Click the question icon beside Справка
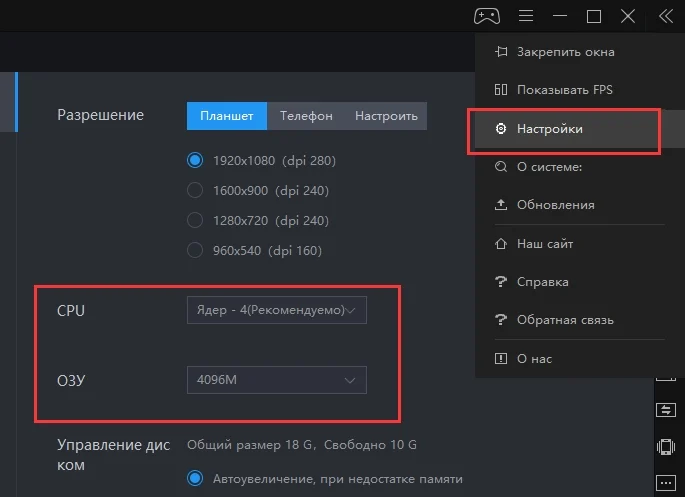The height and width of the screenshot is (497, 685). click(x=501, y=282)
